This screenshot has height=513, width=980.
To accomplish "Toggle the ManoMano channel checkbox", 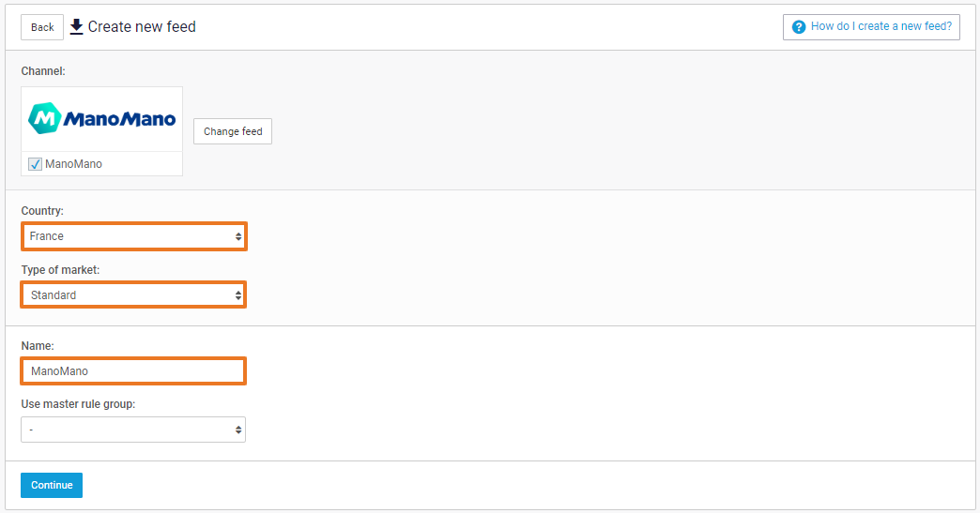I will pos(36,164).
